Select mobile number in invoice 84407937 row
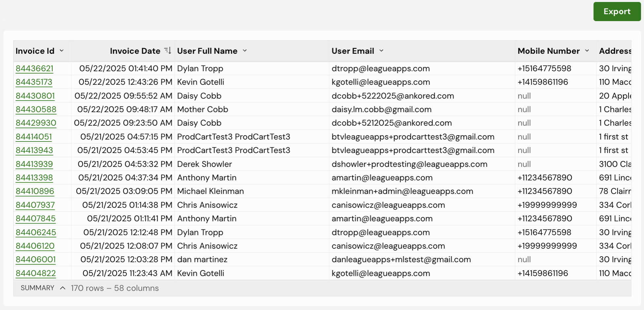This screenshot has height=310, width=644. (x=547, y=205)
